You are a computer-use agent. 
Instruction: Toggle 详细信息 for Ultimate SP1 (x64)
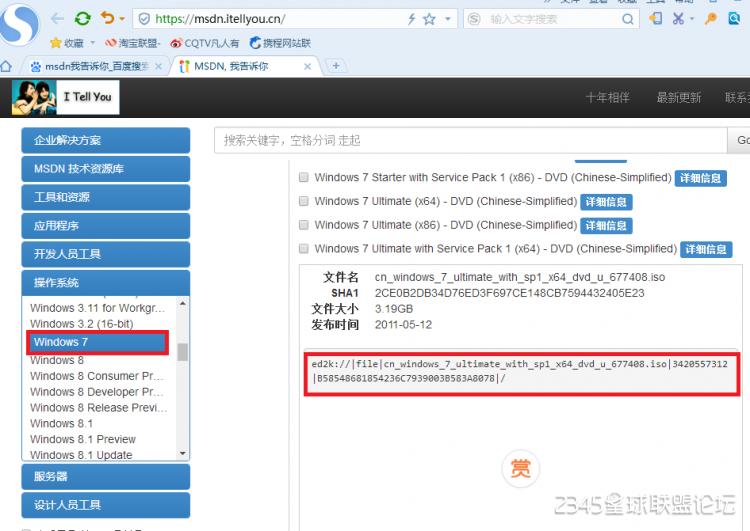click(706, 249)
